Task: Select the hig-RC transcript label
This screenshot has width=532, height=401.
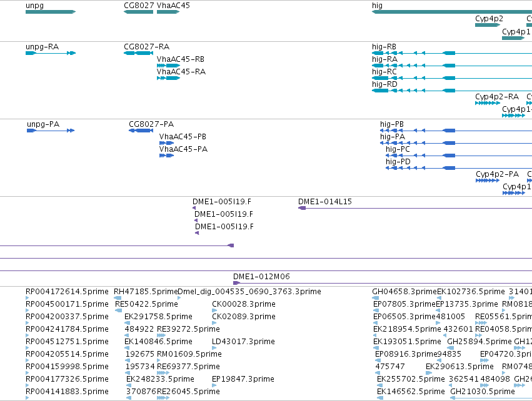Action: (x=384, y=72)
